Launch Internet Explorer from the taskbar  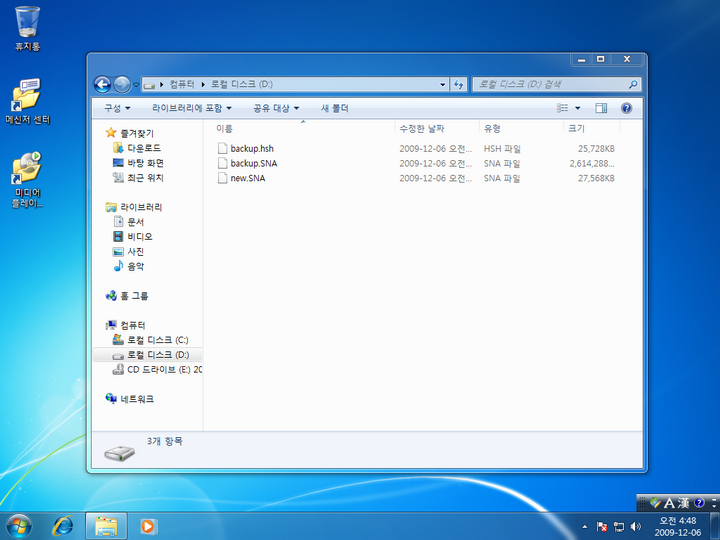click(x=63, y=526)
